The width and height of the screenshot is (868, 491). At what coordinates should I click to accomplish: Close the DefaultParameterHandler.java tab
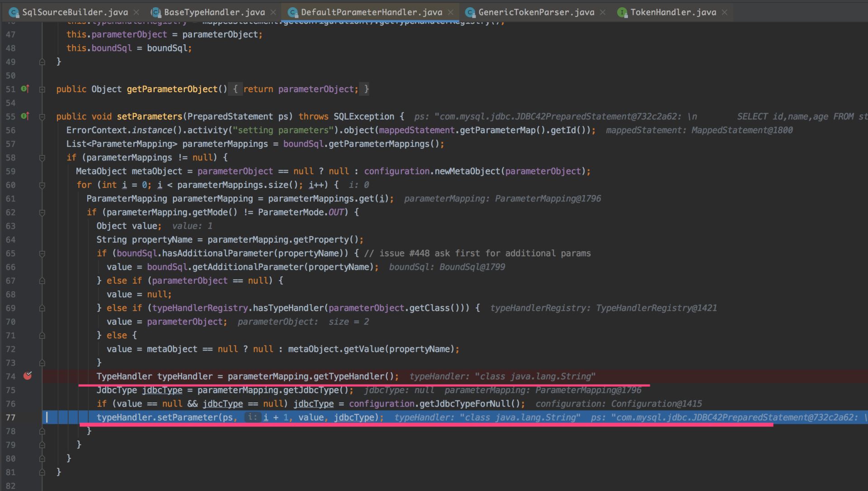pos(450,12)
